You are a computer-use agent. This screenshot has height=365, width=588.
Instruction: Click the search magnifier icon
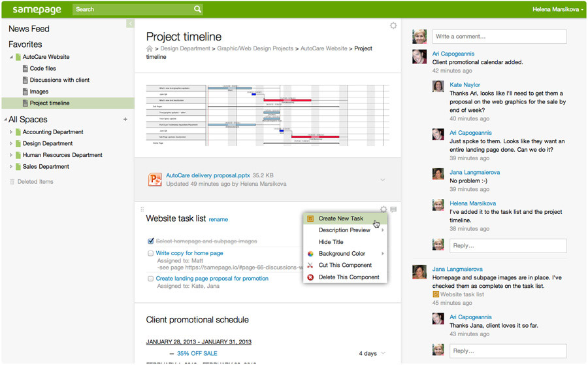click(197, 9)
